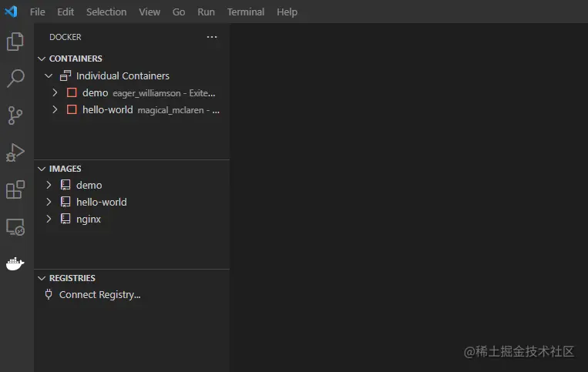Screen dimensions: 588x372
Task: Open the Search view icon
Action: 15,79
